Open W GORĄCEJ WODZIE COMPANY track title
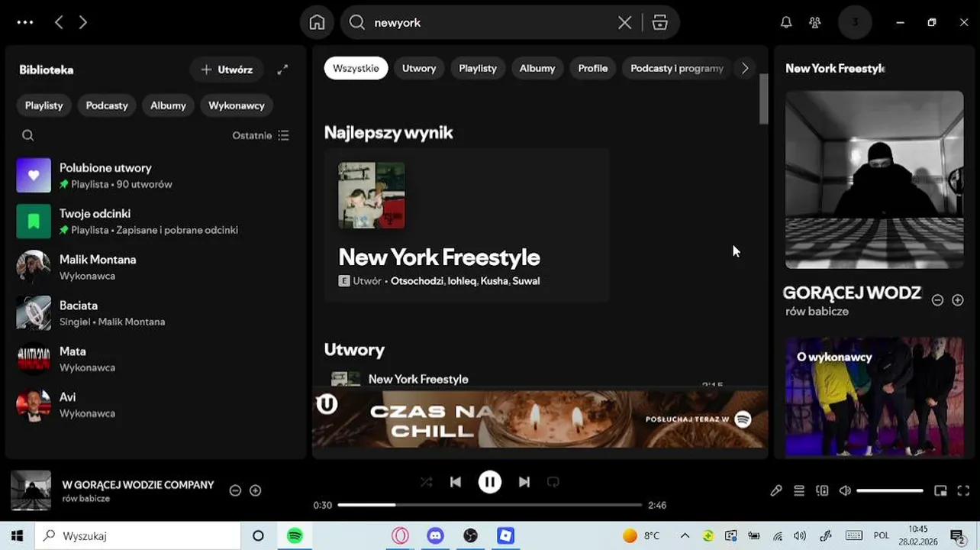Viewport: 980px width, 550px height. coord(138,485)
